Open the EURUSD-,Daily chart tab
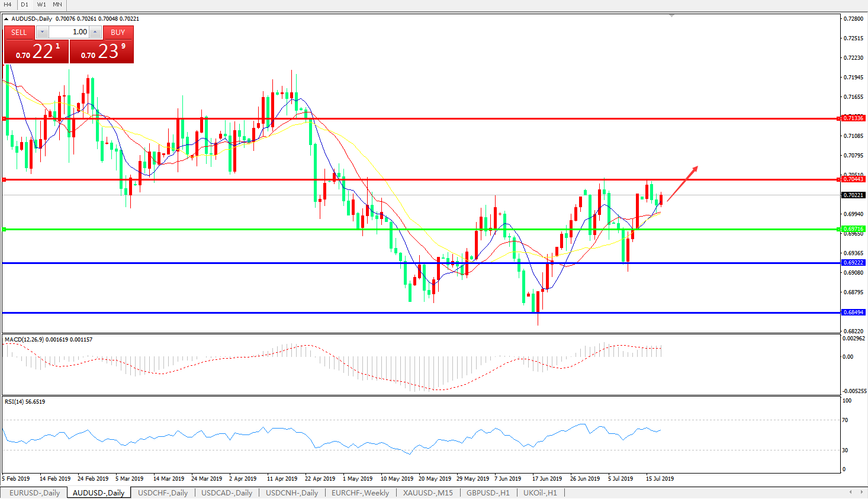 click(x=34, y=492)
